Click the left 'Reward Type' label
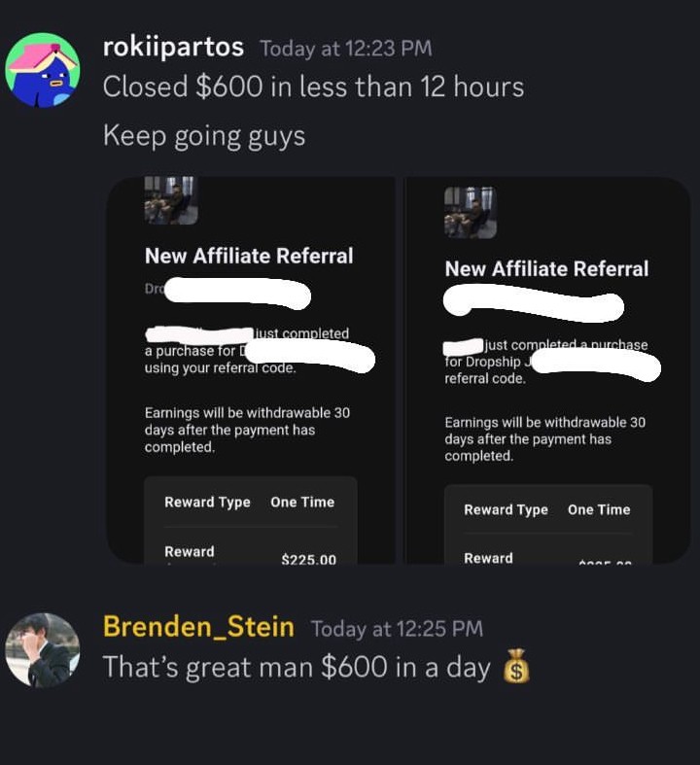 (x=207, y=502)
